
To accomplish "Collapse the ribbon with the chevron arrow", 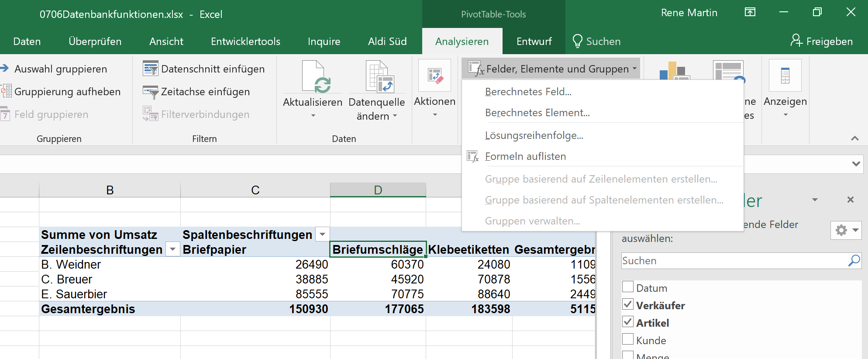I will coord(854,138).
